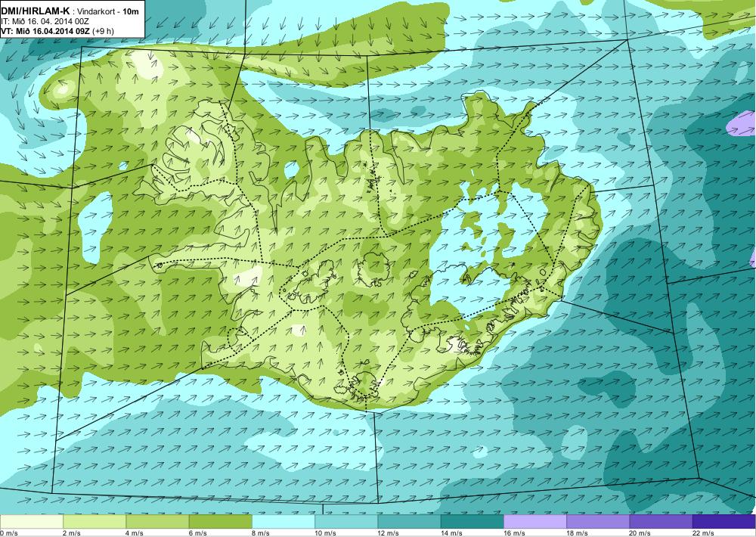Click the dark green swatch for 6–8 m/s
This screenshot has width=756, height=537.
[x=220, y=522]
